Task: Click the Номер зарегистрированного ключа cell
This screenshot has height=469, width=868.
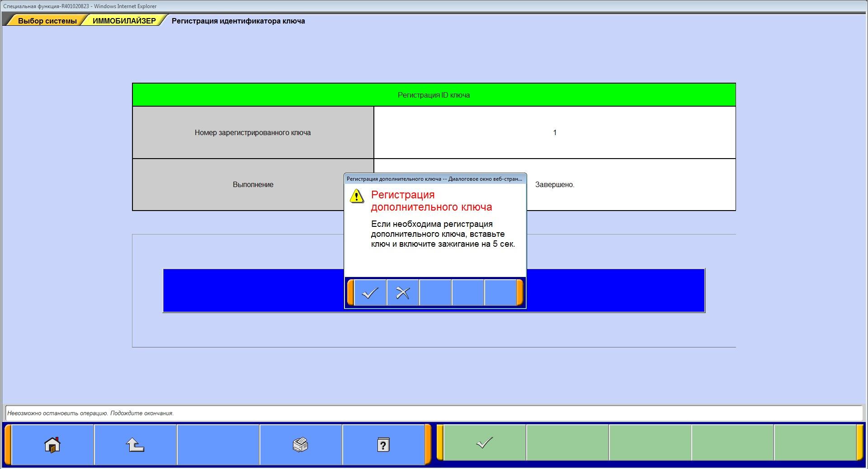Action: 253,132
